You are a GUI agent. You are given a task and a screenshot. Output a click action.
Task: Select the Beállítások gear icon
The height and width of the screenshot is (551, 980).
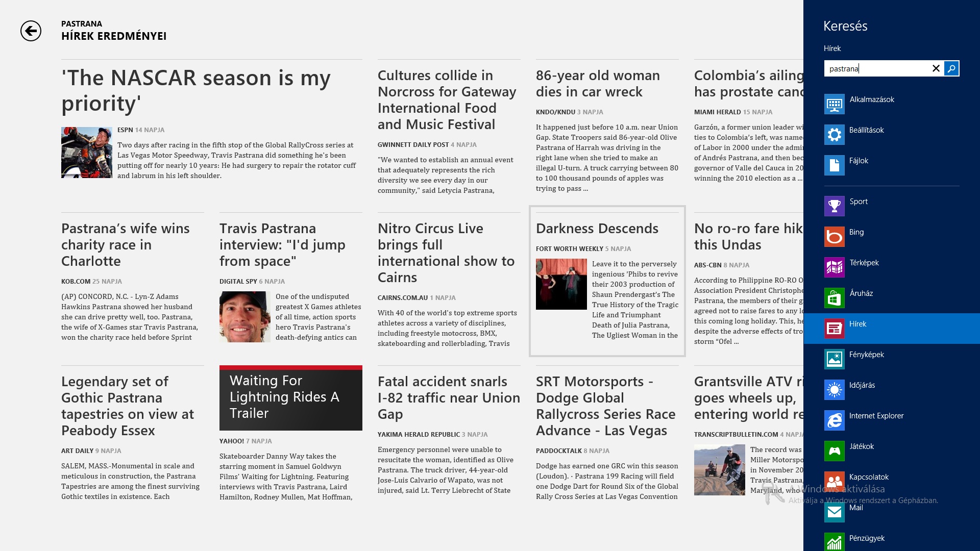coord(834,135)
